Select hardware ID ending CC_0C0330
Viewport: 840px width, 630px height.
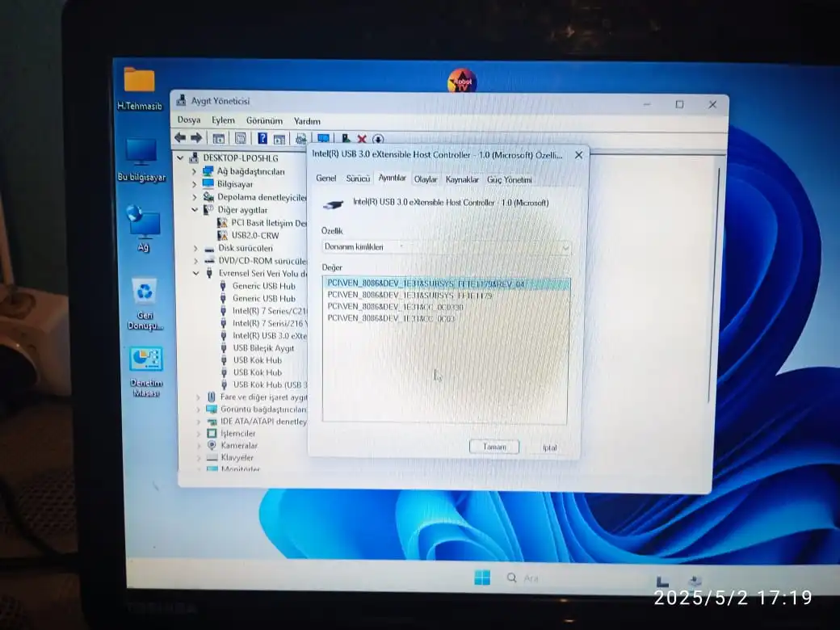coord(395,307)
